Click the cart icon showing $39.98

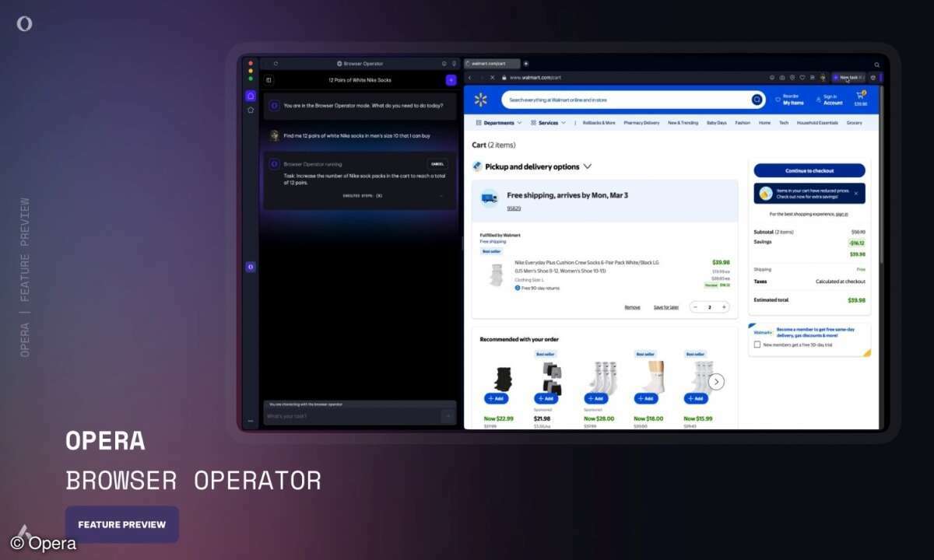coord(861,98)
